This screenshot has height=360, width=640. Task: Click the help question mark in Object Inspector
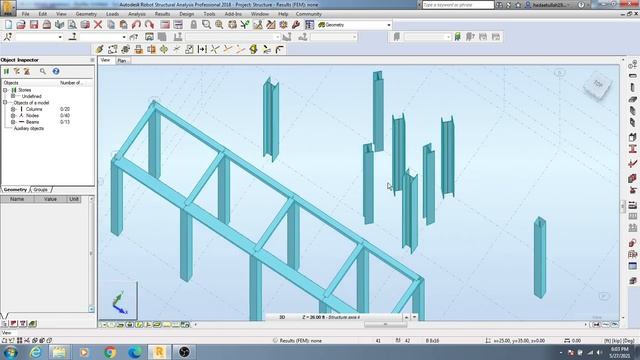(56, 71)
